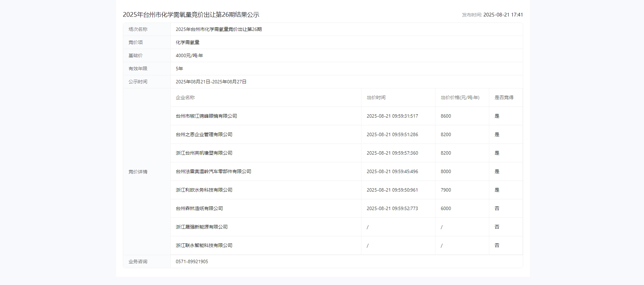Click the publish time 2025-08-21 17:41

(503, 15)
